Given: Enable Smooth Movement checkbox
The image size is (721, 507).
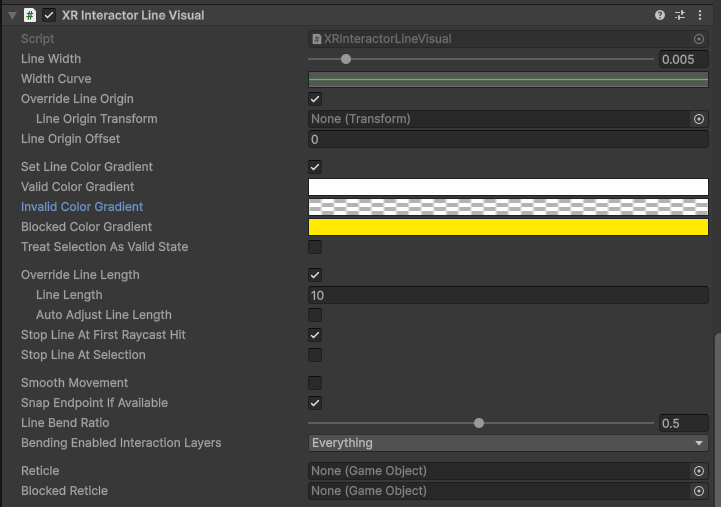Looking at the screenshot, I should pos(315,383).
